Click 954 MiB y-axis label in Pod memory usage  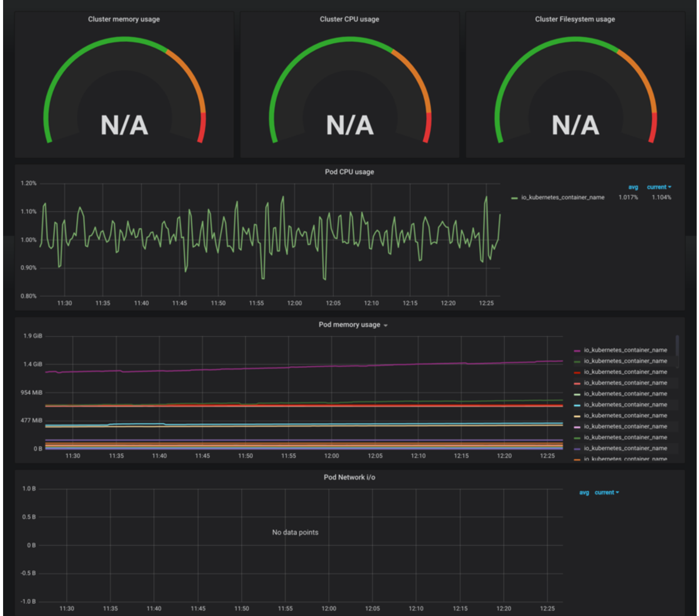(31, 392)
